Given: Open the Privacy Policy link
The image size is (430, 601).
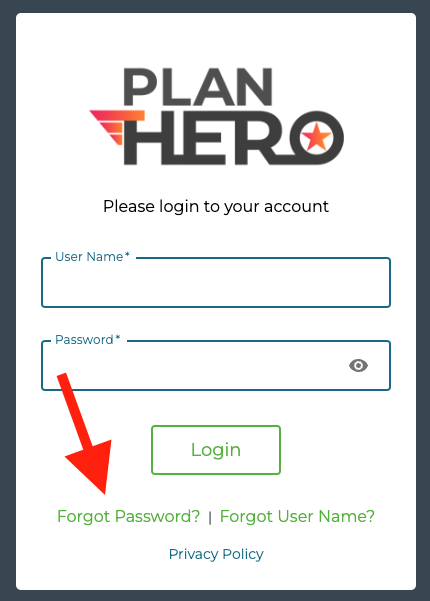Looking at the screenshot, I should point(216,554).
